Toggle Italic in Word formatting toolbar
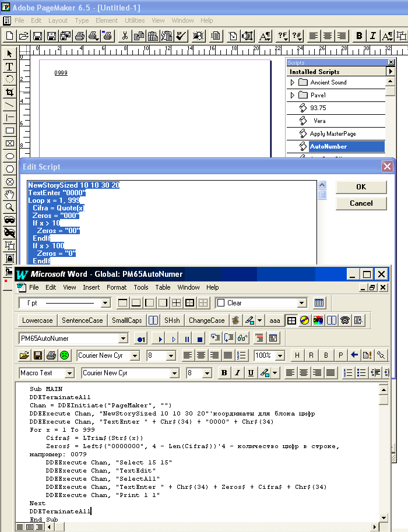The image size is (408, 532). [x=238, y=373]
